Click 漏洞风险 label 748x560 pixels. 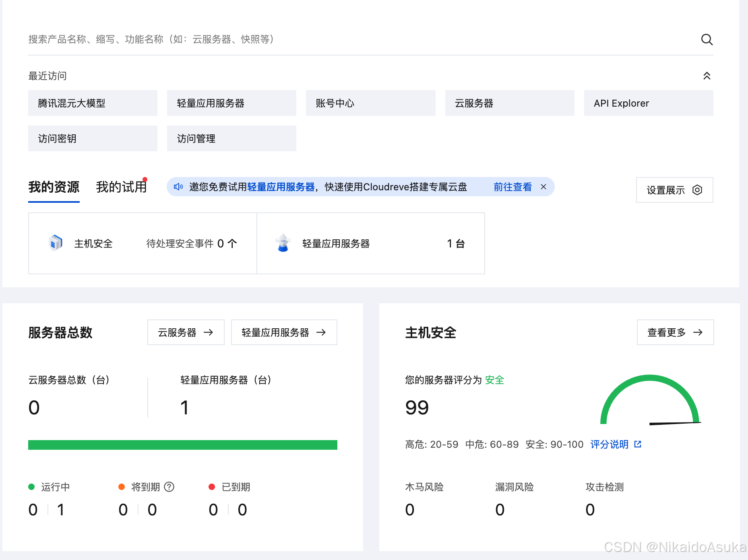tap(515, 487)
